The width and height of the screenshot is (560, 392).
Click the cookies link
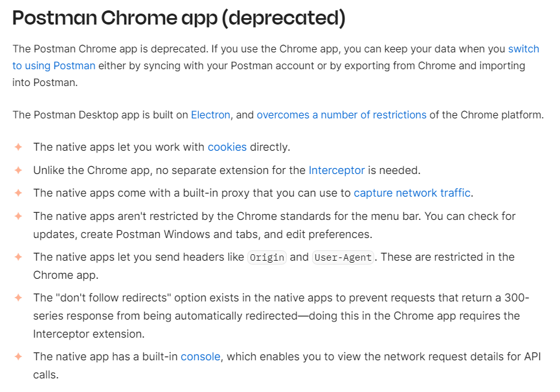point(227,147)
